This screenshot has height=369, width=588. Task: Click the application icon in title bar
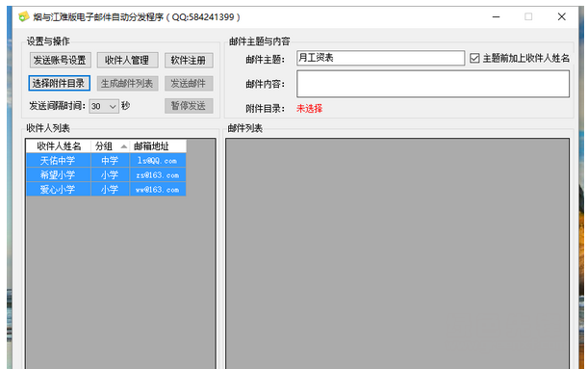tap(24, 17)
